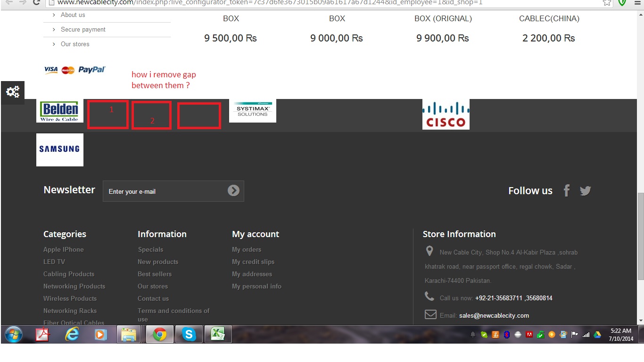Open the Secure payment link
The image size is (644, 362).
(x=83, y=30)
